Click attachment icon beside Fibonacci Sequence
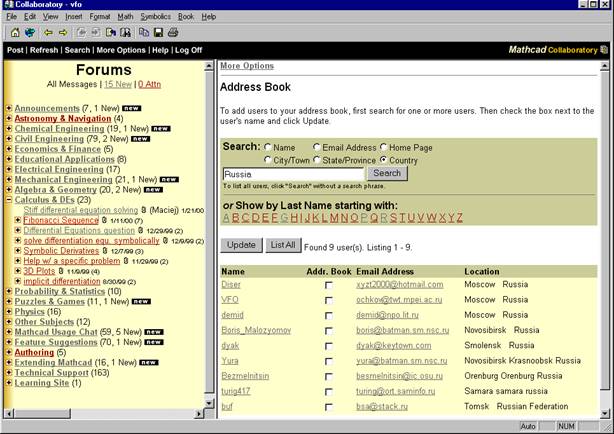 point(104,220)
